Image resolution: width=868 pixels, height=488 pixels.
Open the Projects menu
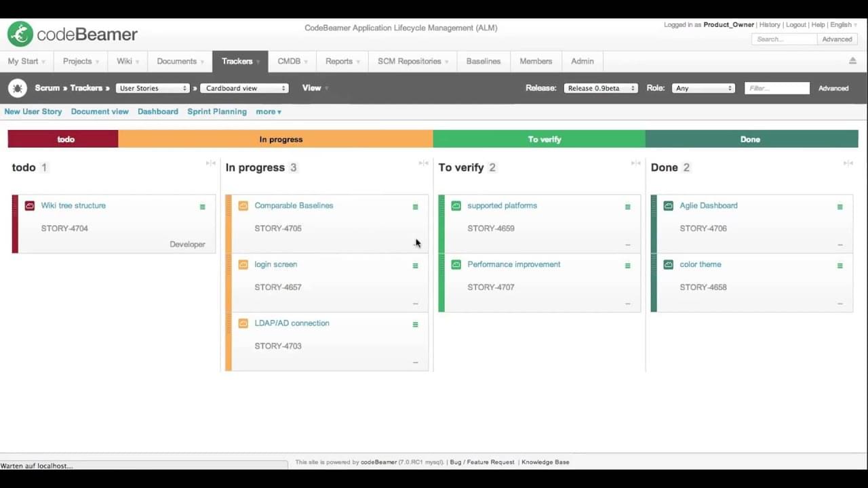point(81,61)
